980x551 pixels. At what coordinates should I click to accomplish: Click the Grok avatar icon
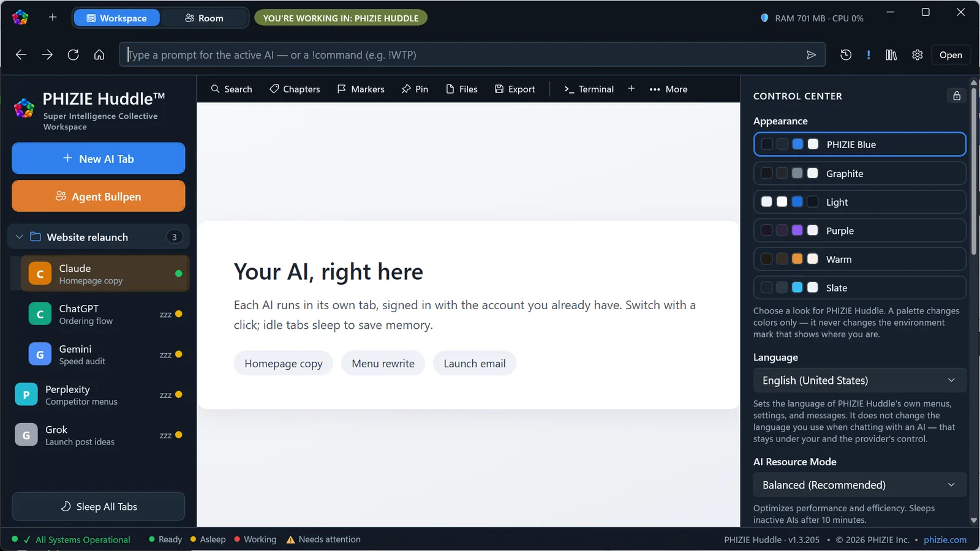pos(26,435)
